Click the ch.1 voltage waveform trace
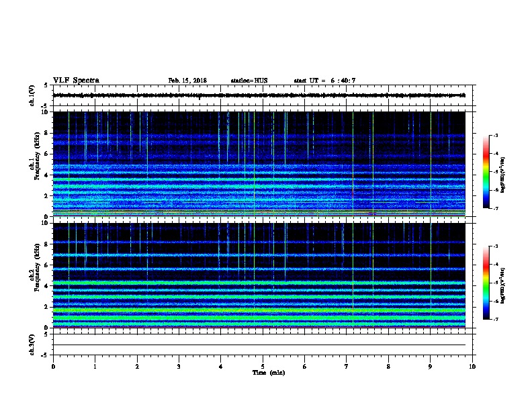Screen dimensions: 532x411 259,95
